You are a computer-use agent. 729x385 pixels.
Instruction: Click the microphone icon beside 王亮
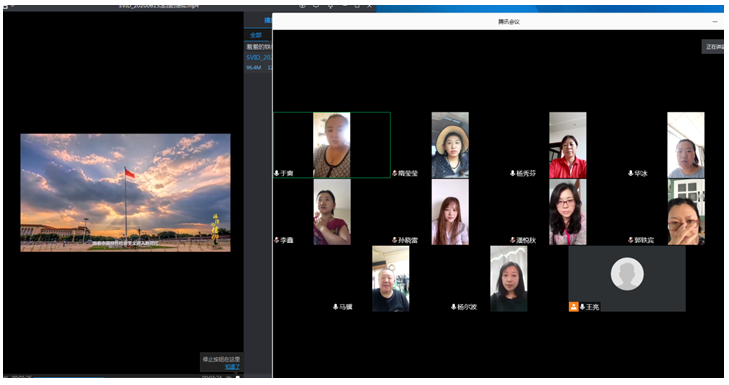(x=582, y=307)
